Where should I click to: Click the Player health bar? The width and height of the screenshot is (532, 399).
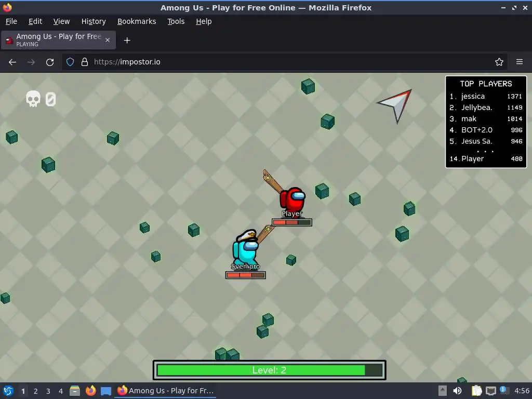click(292, 222)
